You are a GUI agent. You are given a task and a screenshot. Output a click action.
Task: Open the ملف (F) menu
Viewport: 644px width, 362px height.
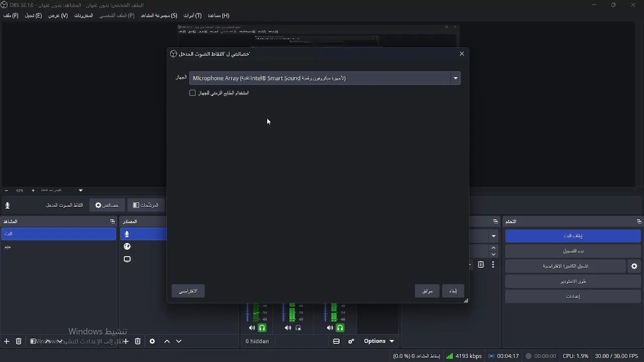coord(11,16)
